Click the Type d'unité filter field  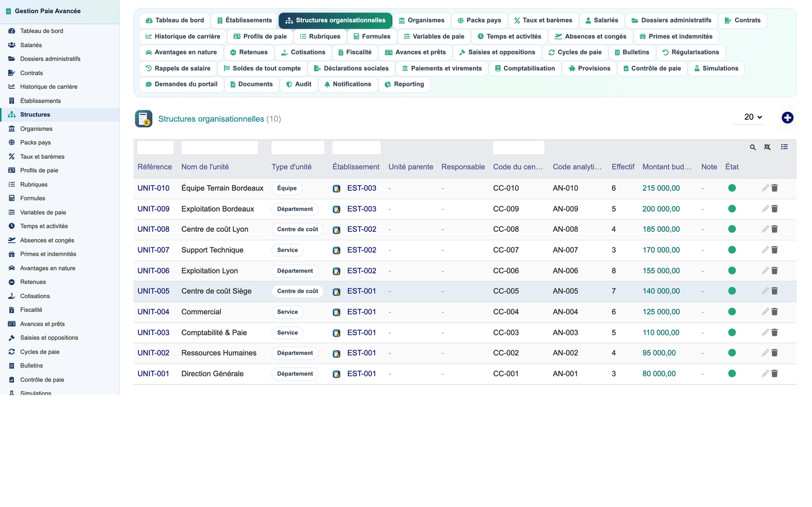coord(298,148)
